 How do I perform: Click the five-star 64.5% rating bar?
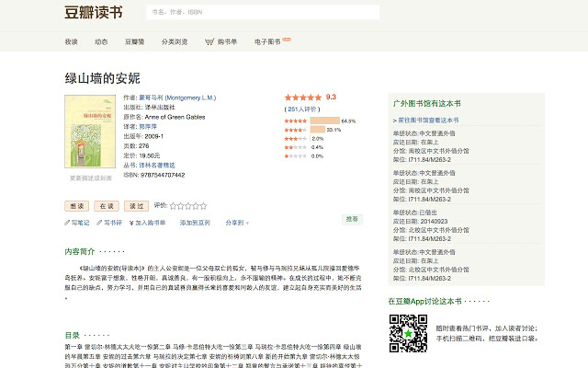[324, 121]
